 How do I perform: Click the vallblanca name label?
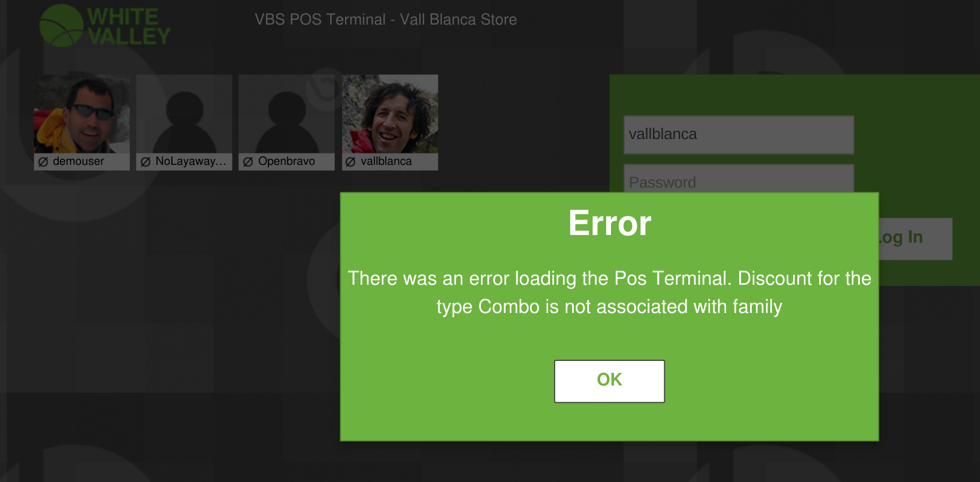pyautogui.click(x=386, y=161)
